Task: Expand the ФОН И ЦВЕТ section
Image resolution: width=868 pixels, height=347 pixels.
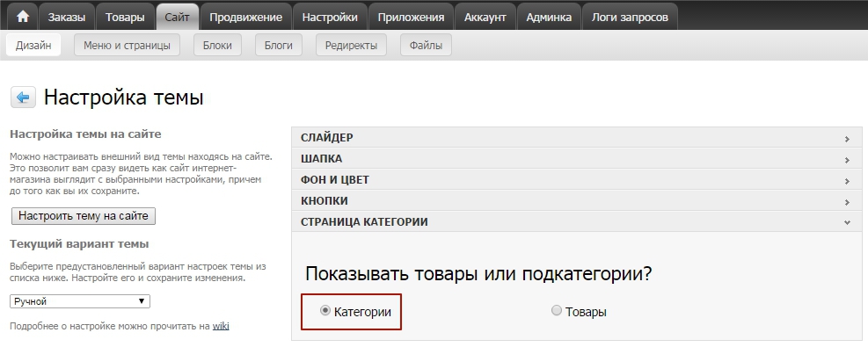Action: pos(577,179)
